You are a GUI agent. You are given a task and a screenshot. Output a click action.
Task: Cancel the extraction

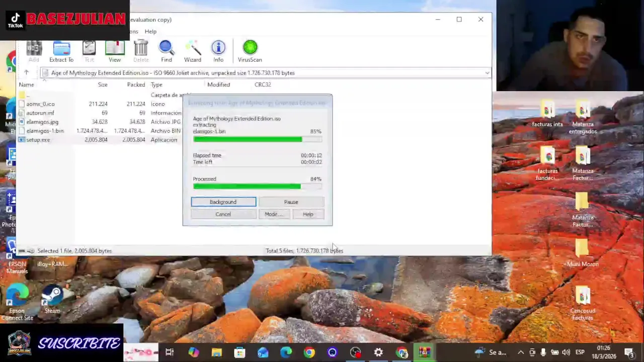[x=223, y=214]
